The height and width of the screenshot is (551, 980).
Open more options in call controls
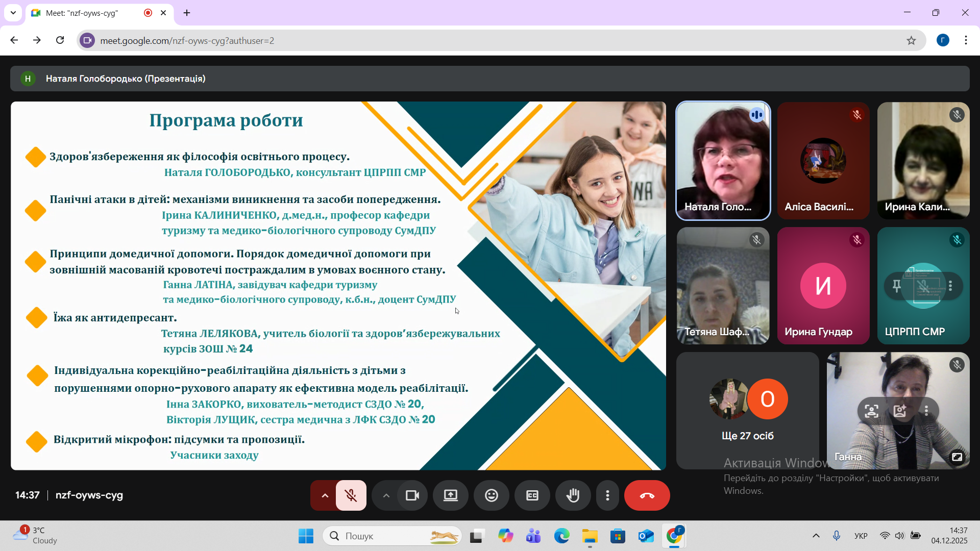[x=607, y=495]
